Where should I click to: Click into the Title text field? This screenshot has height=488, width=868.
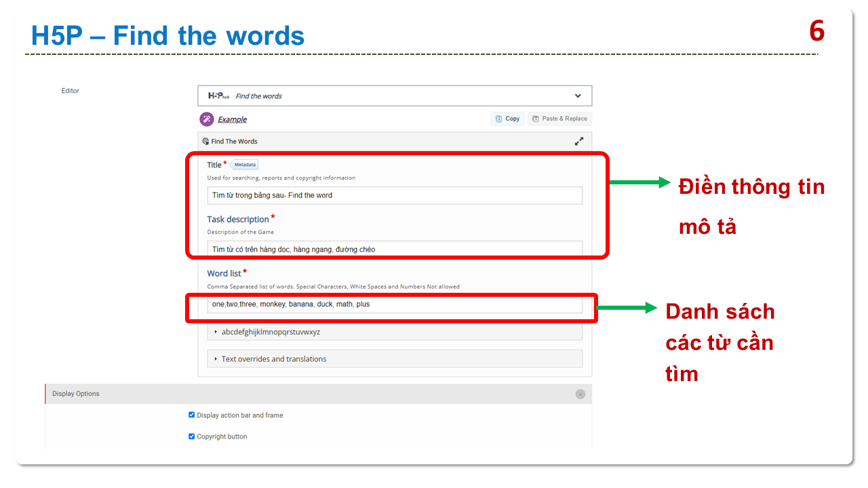pos(394,195)
